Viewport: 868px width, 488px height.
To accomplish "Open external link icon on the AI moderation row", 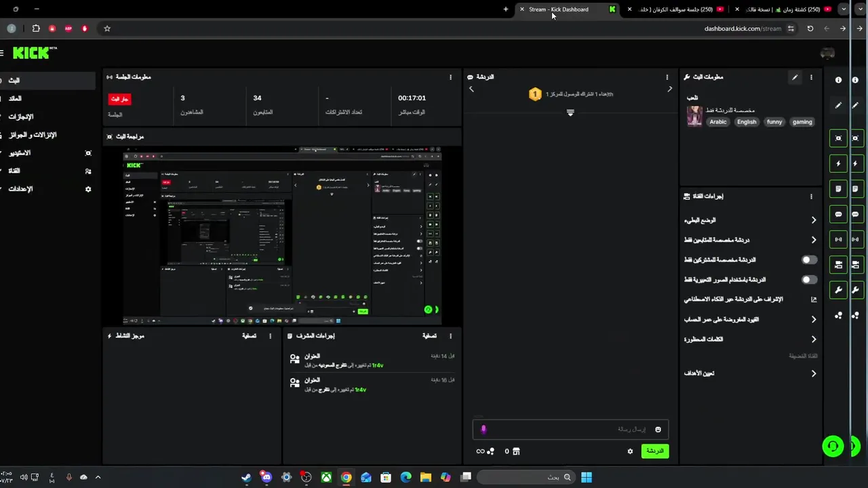I will pyautogui.click(x=814, y=300).
